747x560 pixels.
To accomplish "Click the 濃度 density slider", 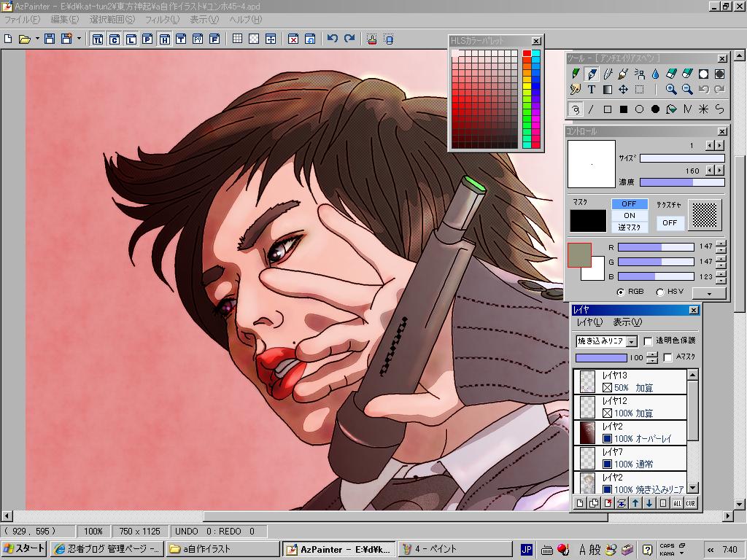I will (x=681, y=182).
